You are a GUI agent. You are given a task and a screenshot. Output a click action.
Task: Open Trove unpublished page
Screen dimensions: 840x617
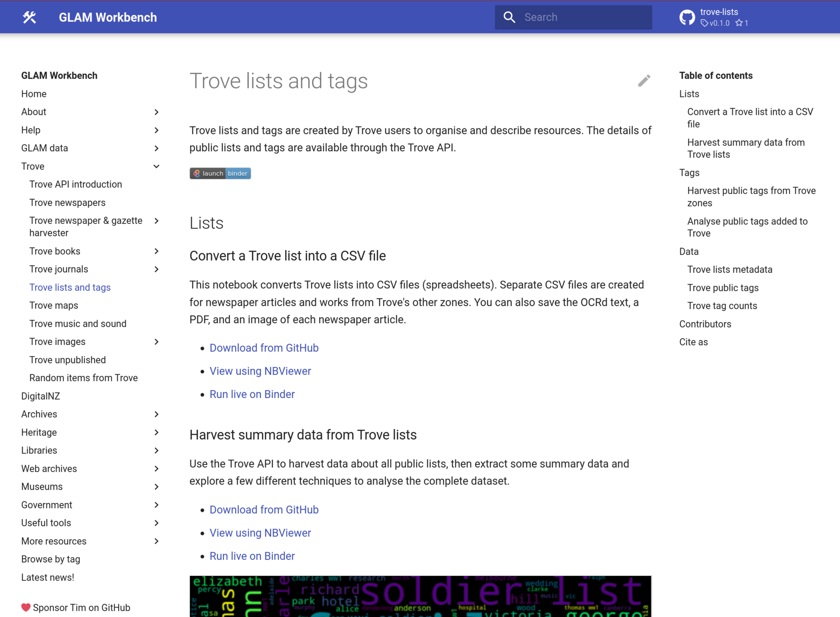[x=67, y=360]
